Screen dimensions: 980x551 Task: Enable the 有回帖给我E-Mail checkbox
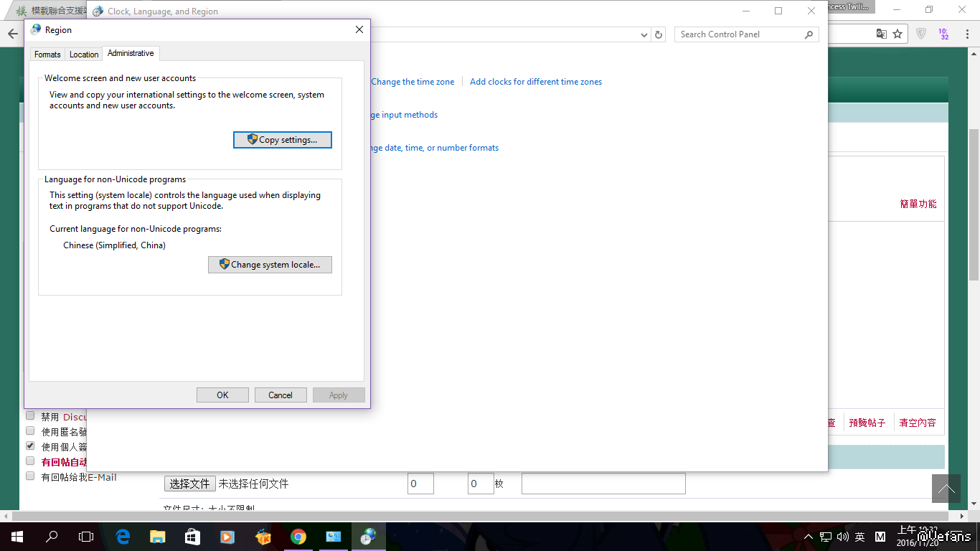pos(30,476)
